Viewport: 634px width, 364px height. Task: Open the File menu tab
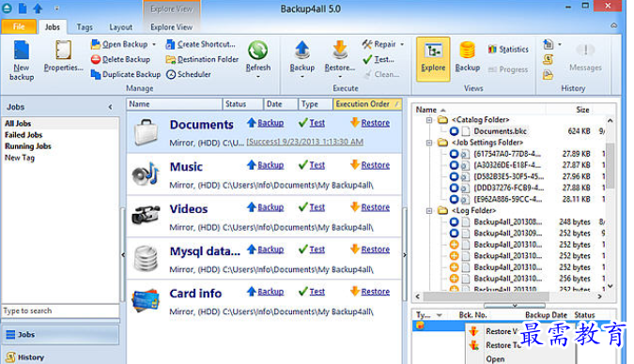[x=19, y=26]
